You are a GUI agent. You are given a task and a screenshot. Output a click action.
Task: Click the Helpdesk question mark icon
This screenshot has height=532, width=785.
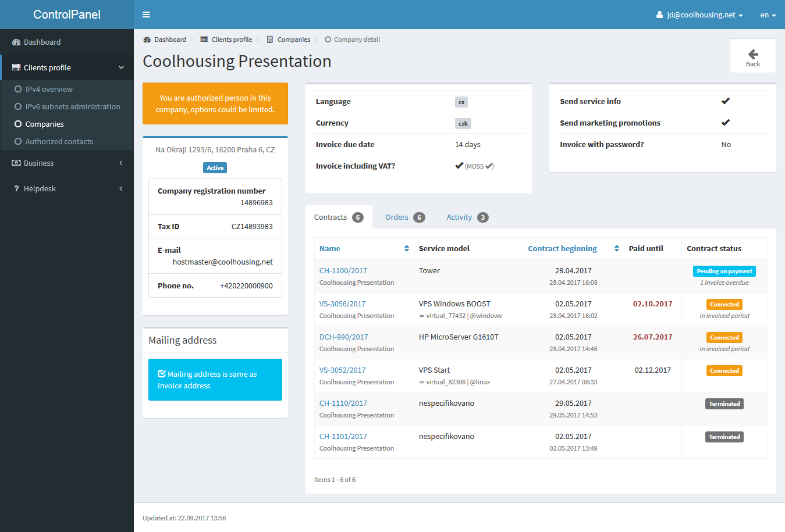coord(16,189)
